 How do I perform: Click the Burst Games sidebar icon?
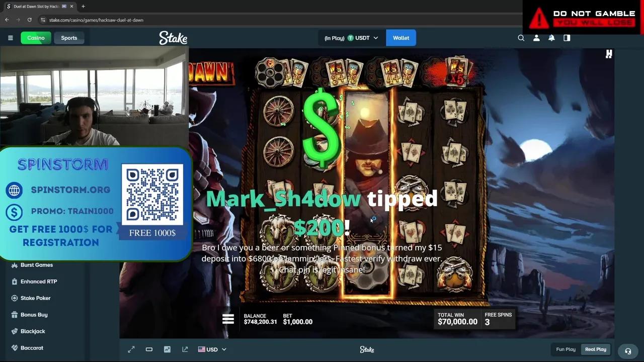[x=15, y=265]
